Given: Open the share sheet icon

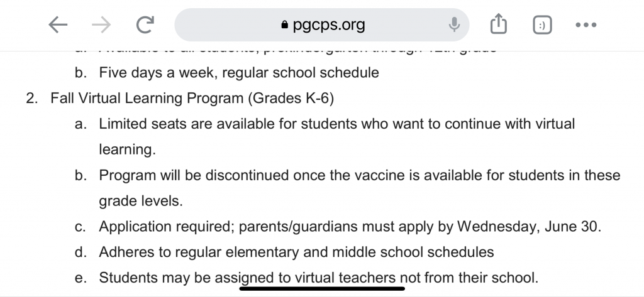Looking at the screenshot, I should (x=499, y=24).
